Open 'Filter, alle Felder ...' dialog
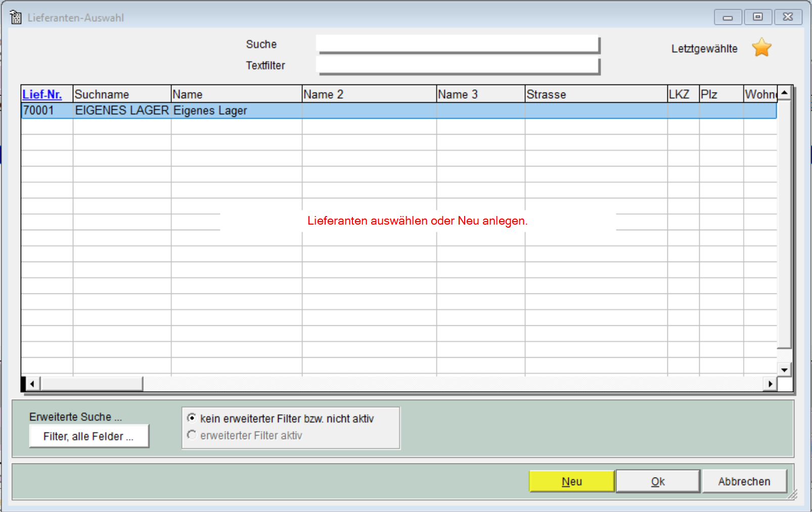Viewport: 812px width, 512px height. (x=89, y=436)
